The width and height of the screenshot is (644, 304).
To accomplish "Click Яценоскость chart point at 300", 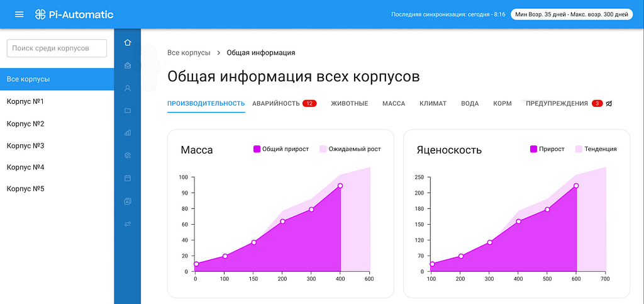I will pos(489,242).
